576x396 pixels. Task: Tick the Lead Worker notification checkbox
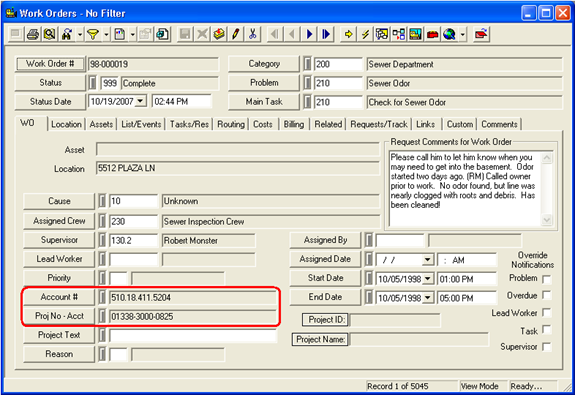point(547,313)
